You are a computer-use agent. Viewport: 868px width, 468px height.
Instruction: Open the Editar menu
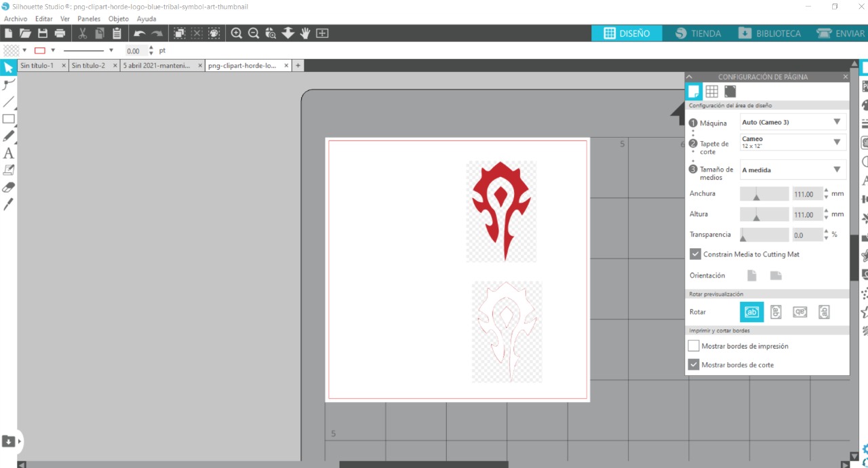pyautogui.click(x=43, y=19)
